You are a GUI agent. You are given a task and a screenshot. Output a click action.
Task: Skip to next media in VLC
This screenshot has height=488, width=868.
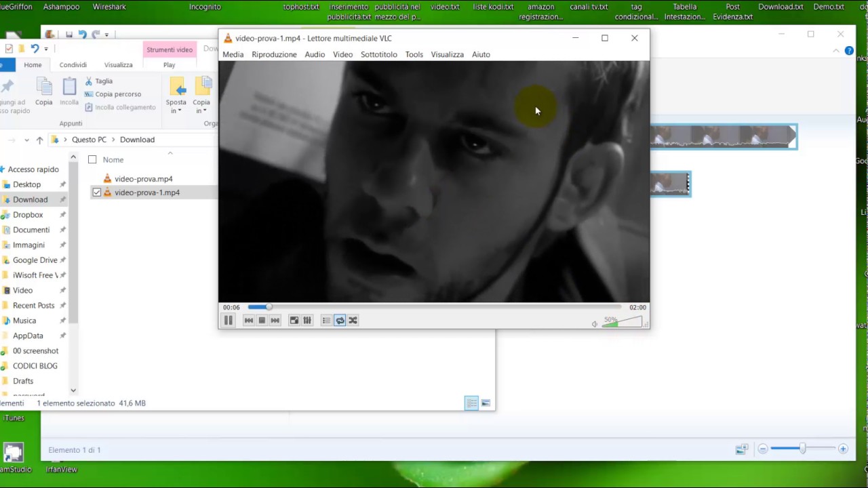[x=275, y=321]
